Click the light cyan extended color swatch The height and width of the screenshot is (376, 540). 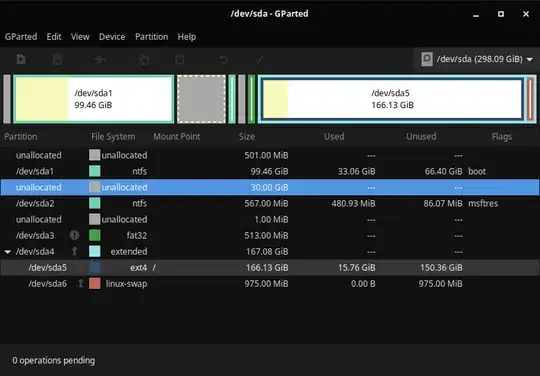95,251
